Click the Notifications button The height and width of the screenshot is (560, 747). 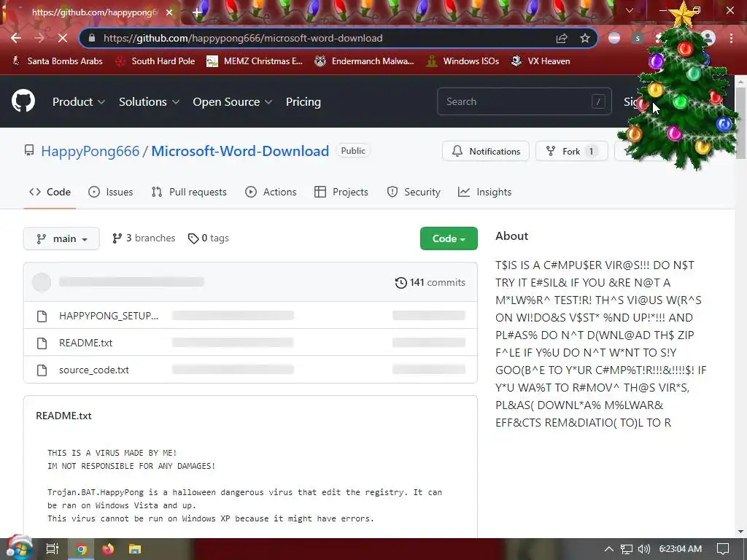(x=485, y=152)
